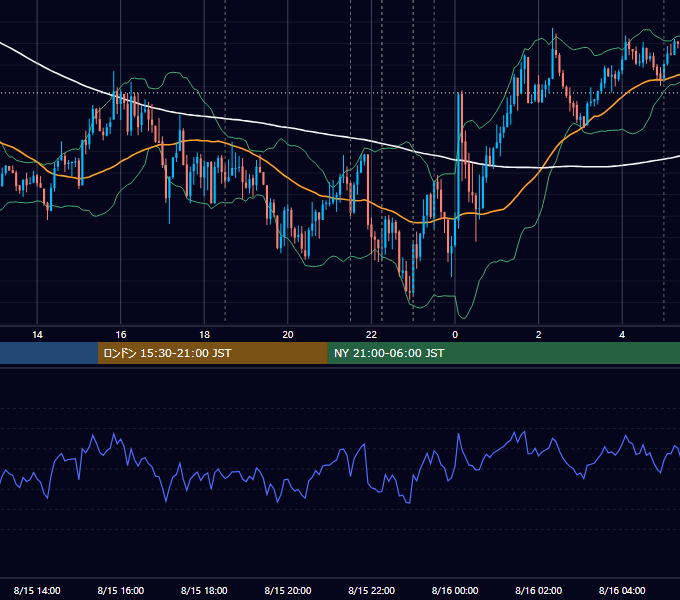
Task: Click the 8/16 00:00 date label
Action: pyautogui.click(x=455, y=590)
